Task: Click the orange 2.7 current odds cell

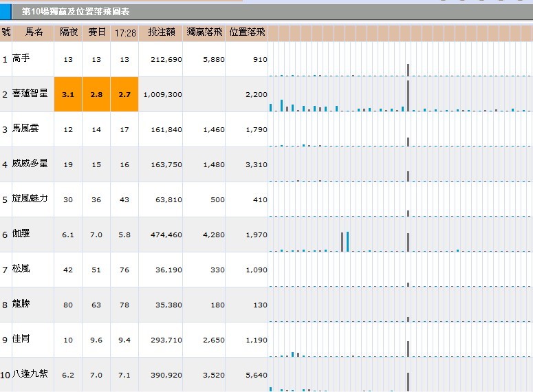Action: pos(124,94)
